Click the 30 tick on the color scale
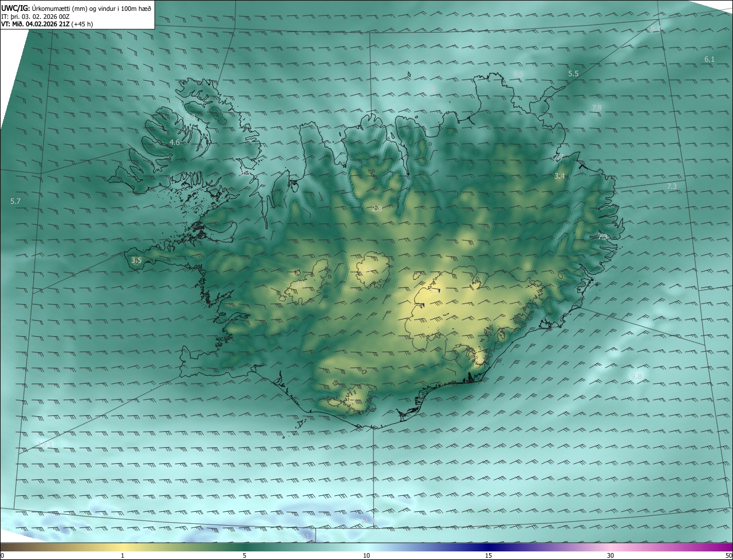This screenshot has height=560, width=733. [x=610, y=556]
